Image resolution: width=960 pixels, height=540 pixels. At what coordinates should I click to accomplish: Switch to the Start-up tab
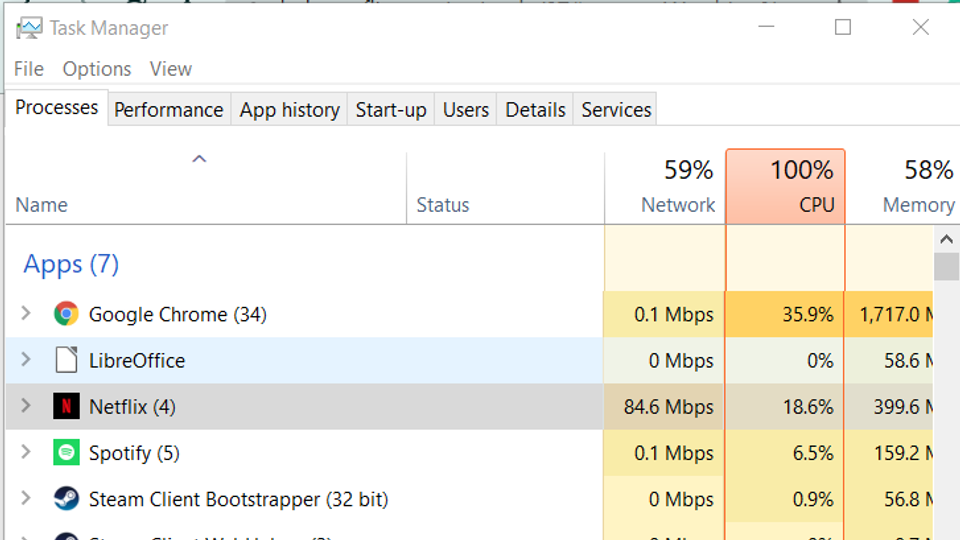pyautogui.click(x=391, y=110)
